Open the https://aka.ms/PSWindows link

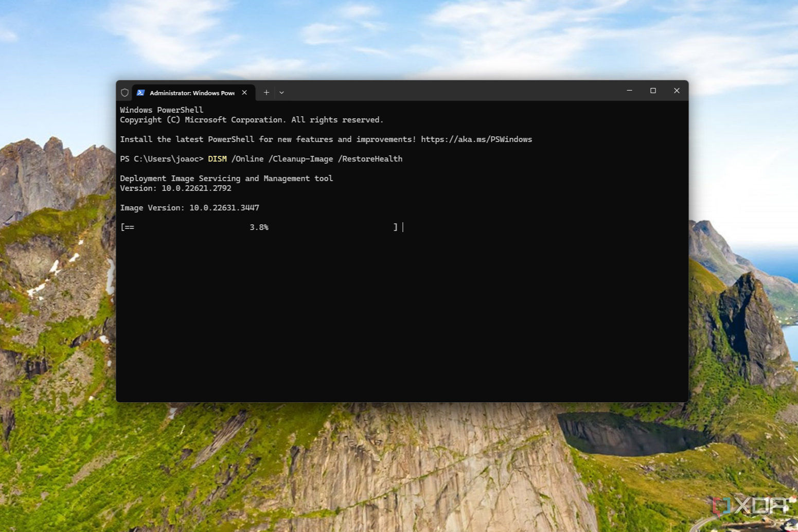pyautogui.click(x=476, y=139)
